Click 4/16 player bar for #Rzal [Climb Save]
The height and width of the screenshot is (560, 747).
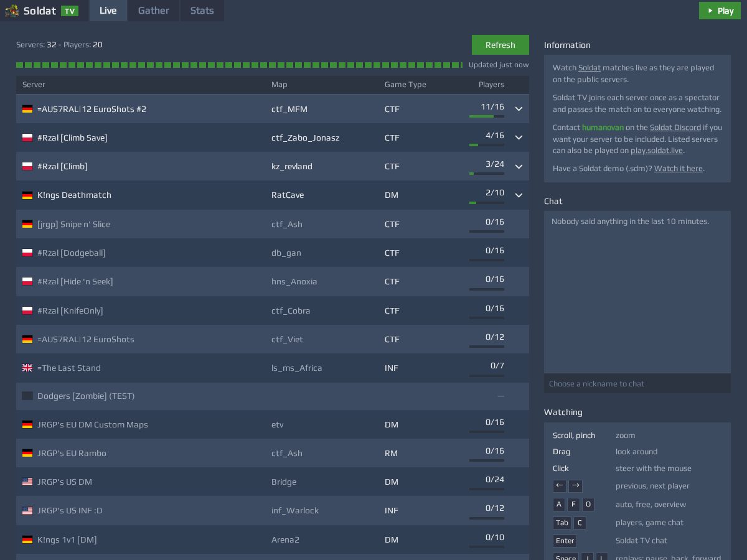click(x=487, y=145)
